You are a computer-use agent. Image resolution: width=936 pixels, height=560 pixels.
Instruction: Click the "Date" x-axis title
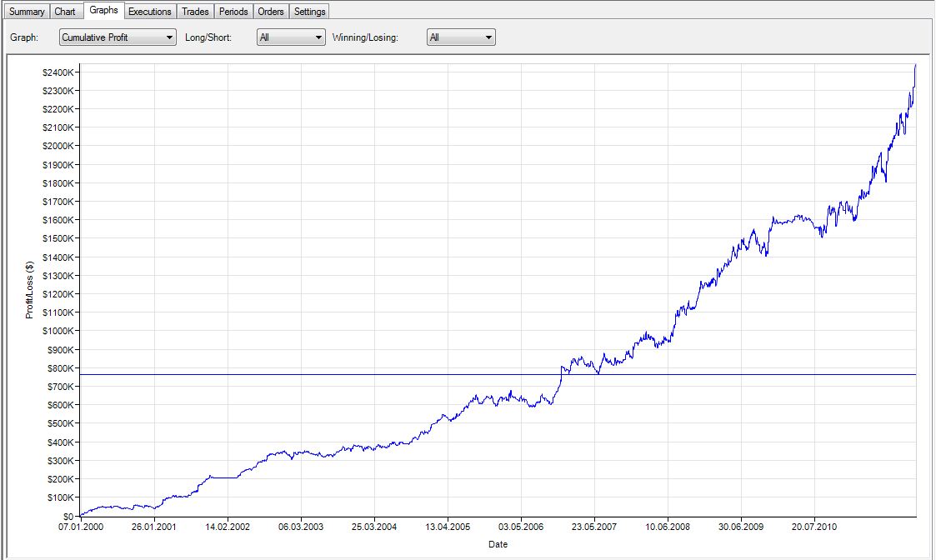click(498, 544)
